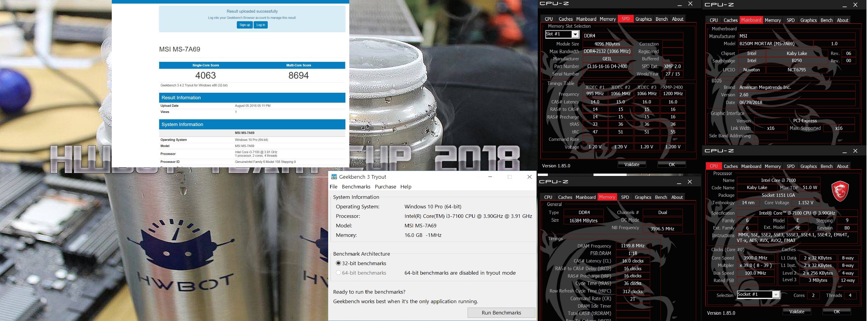
Task: Open the Help menu in Geekbench
Action: (406, 187)
